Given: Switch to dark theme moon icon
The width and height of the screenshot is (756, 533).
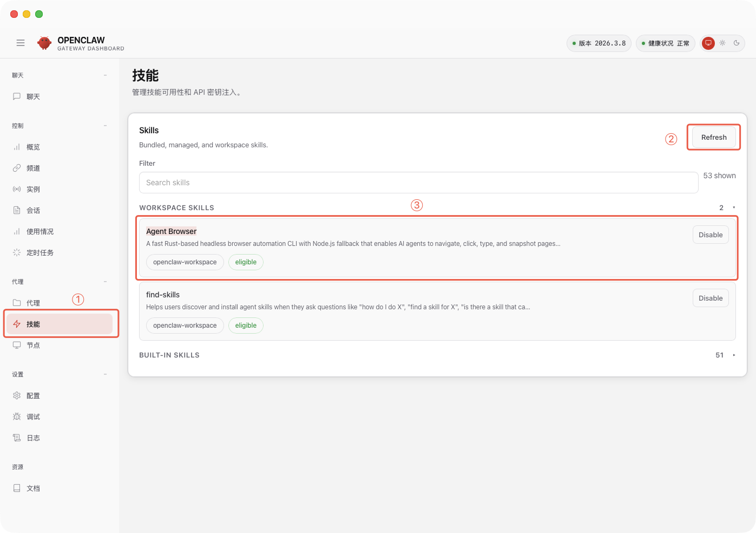Looking at the screenshot, I should coord(737,43).
